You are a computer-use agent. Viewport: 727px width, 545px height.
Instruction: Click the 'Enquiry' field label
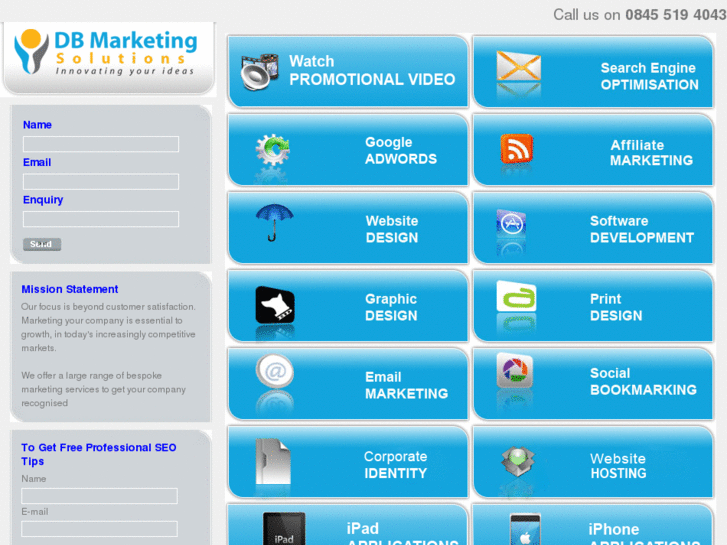(x=43, y=200)
